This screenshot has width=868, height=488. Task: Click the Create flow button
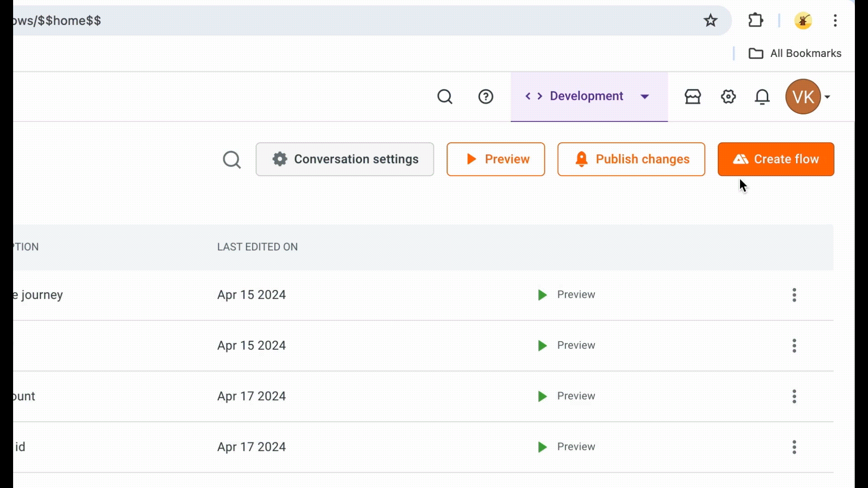[x=776, y=159]
